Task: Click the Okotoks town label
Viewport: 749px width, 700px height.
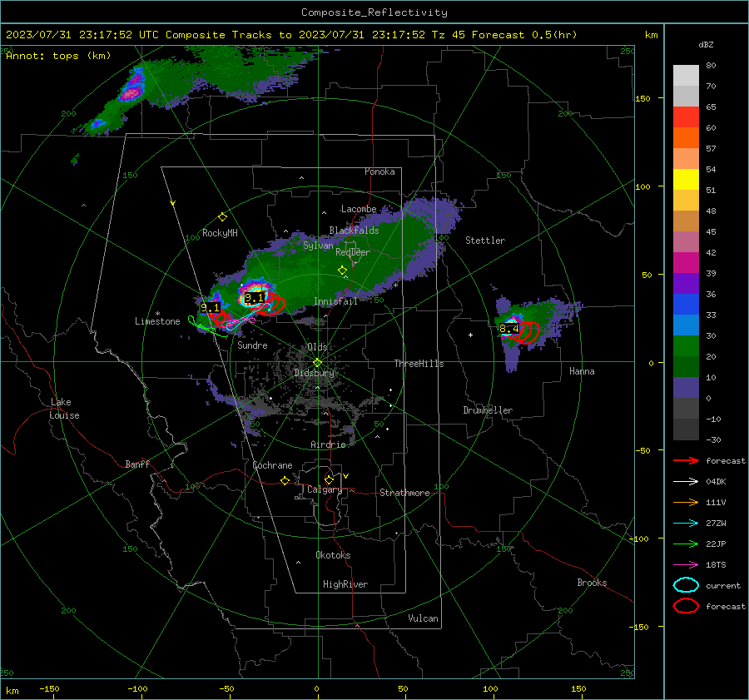Action: pos(333,555)
